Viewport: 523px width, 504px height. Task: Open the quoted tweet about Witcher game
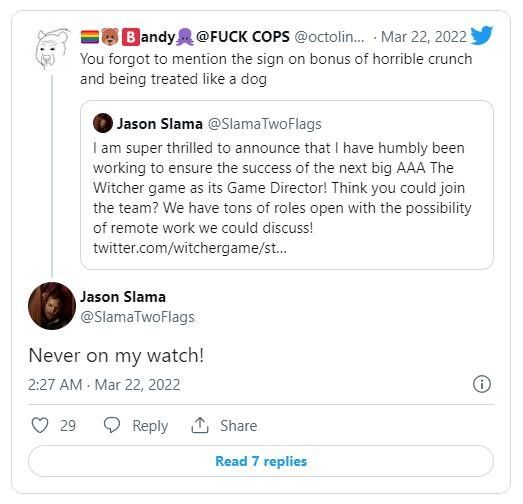[x=287, y=185]
